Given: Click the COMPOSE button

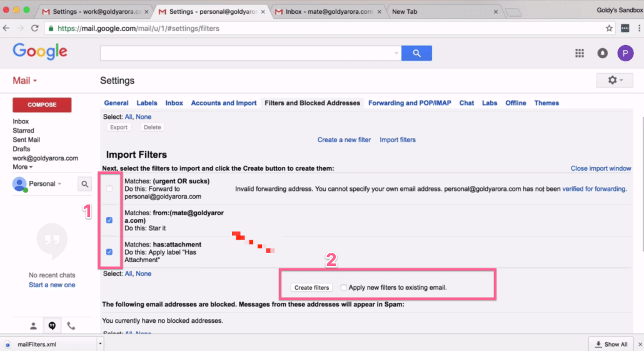Looking at the screenshot, I should click(x=42, y=105).
